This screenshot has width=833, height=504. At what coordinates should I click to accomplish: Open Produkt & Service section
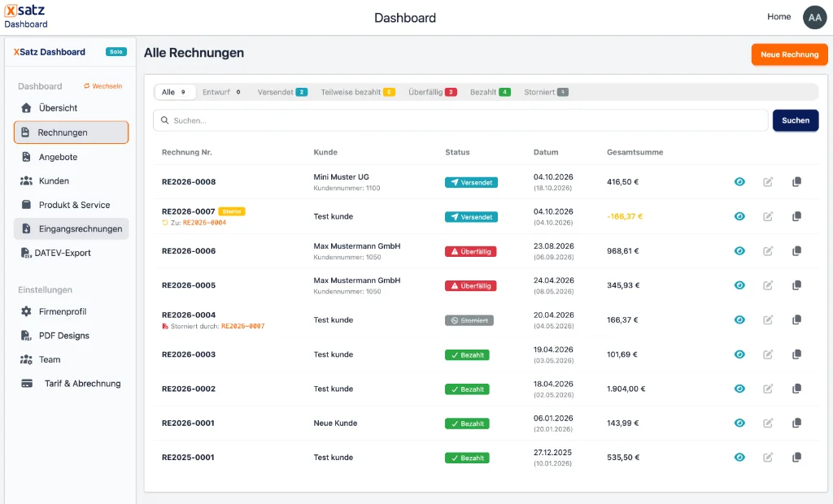[x=72, y=205]
